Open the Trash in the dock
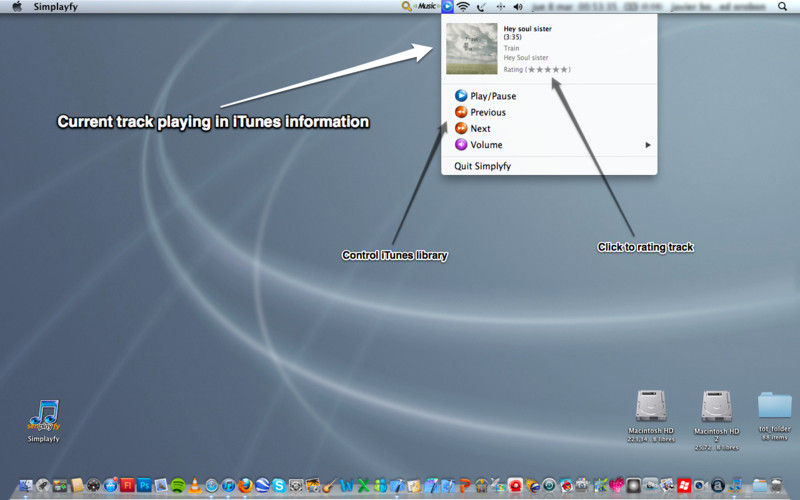Image resolution: width=800 pixels, height=500 pixels. [776, 485]
